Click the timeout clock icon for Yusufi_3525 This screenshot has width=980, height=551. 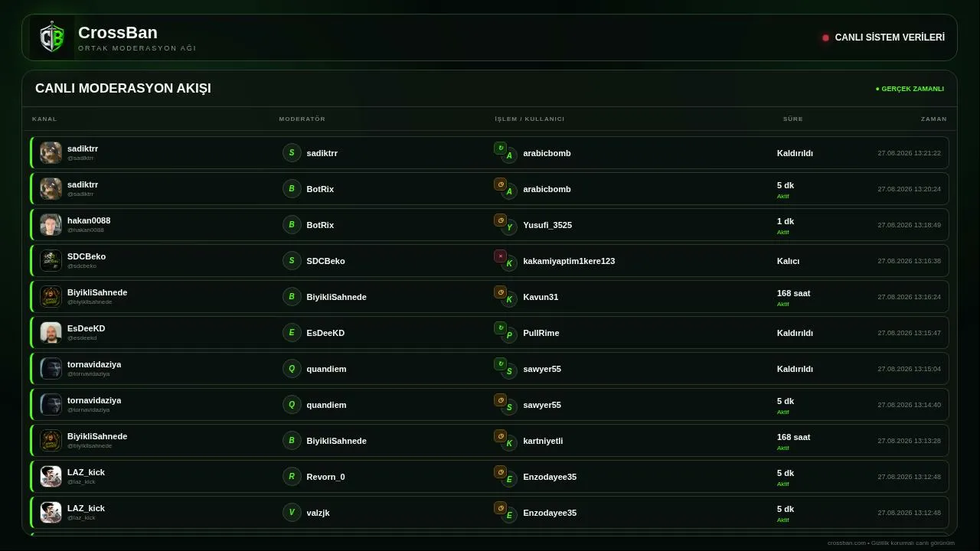(x=500, y=220)
